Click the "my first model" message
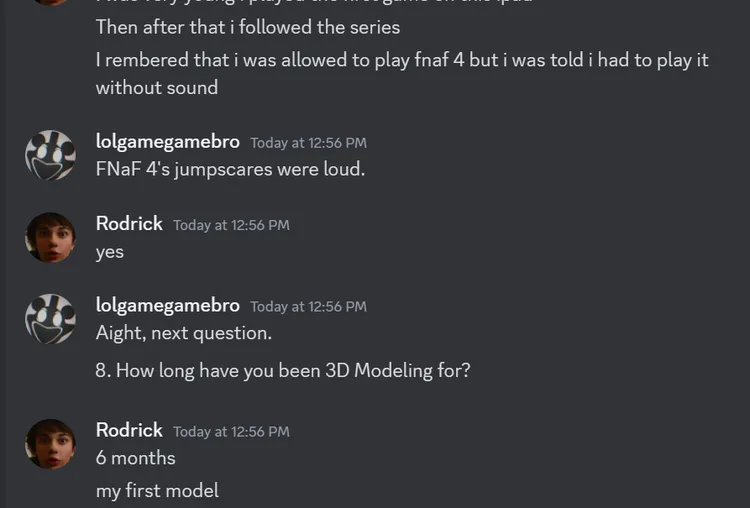 (x=157, y=491)
